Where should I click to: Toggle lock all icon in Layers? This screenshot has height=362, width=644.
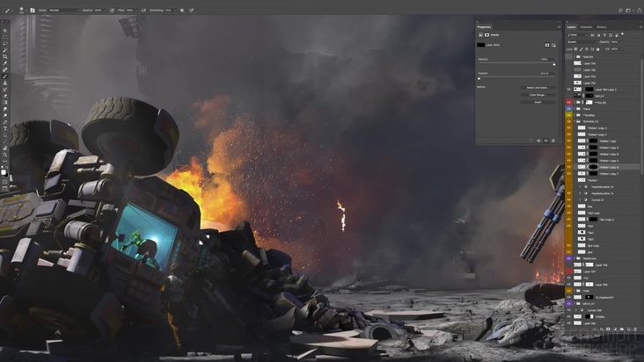tap(597, 49)
